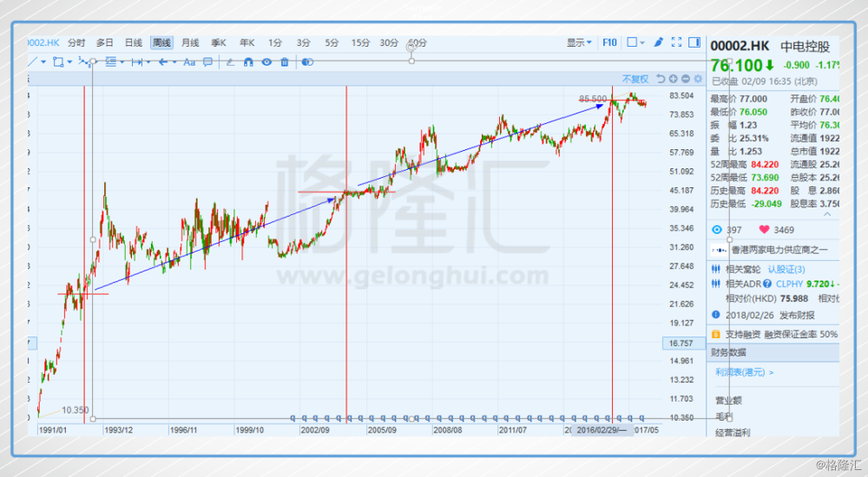Switch to 多日 multi-day tab

[105, 42]
